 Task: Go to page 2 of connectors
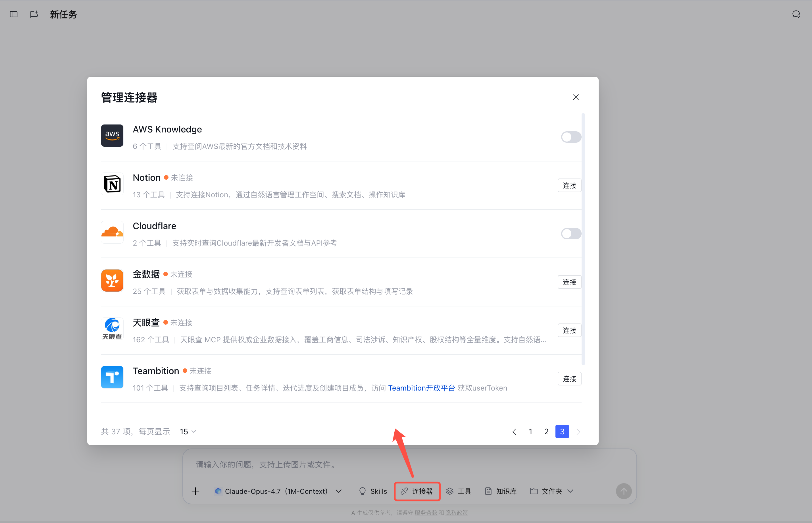click(x=546, y=431)
